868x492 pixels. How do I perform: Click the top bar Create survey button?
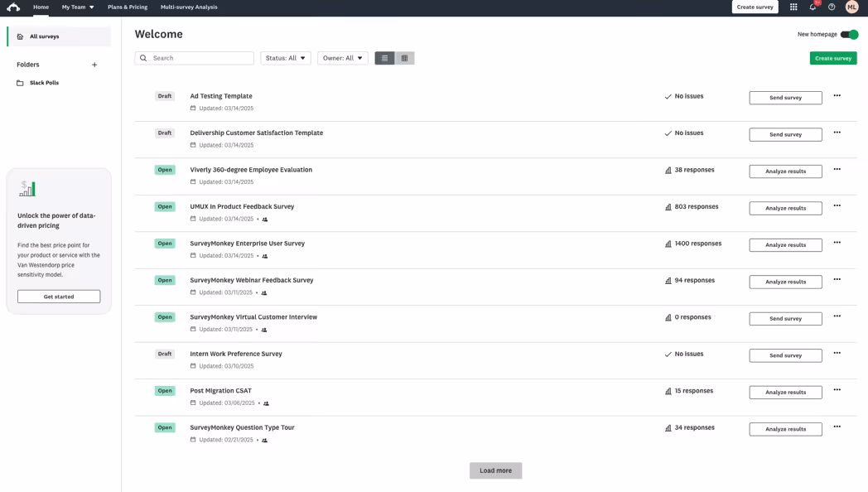755,7
